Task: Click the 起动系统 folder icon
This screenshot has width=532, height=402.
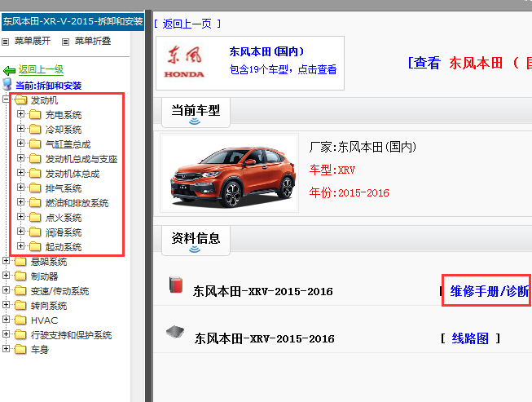Action: 35,246
